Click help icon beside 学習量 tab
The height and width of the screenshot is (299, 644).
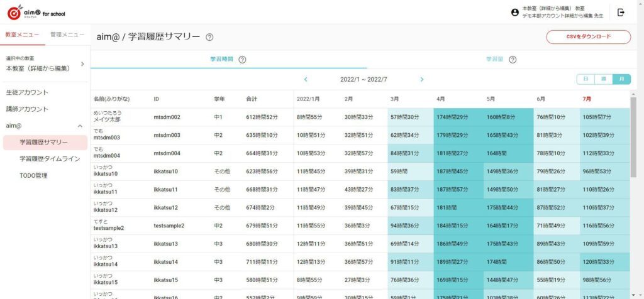click(513, 60)
